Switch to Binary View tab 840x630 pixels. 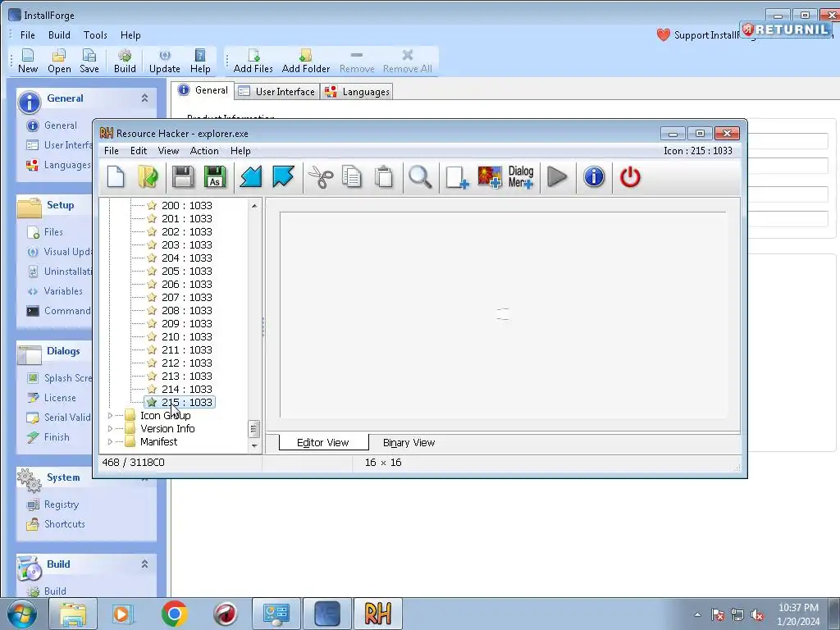409,442
